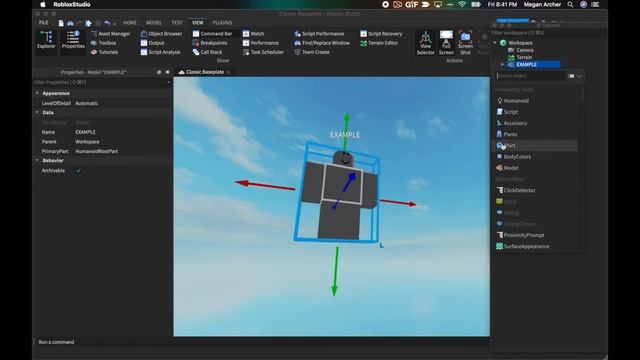Open the Performance window
This screenshot has width=640, height=360.
pyautogui.click(x=261, y=43)
